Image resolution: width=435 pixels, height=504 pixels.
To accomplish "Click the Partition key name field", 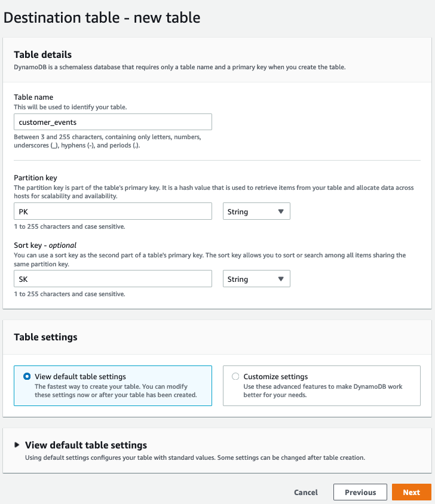I will point(112,211).
